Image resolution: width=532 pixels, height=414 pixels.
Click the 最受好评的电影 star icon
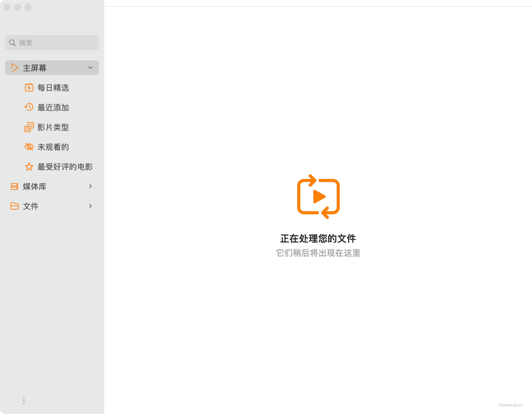29,167
